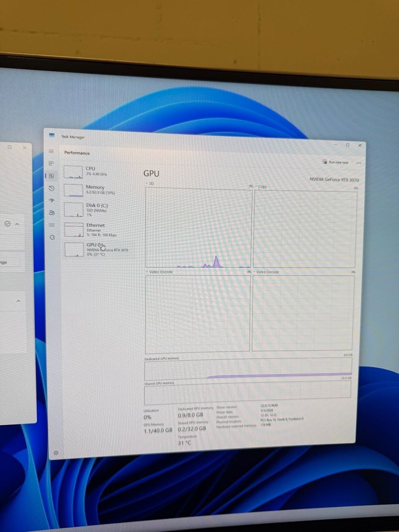
Task: Select the Performance page icon
Action: (52, 176)
